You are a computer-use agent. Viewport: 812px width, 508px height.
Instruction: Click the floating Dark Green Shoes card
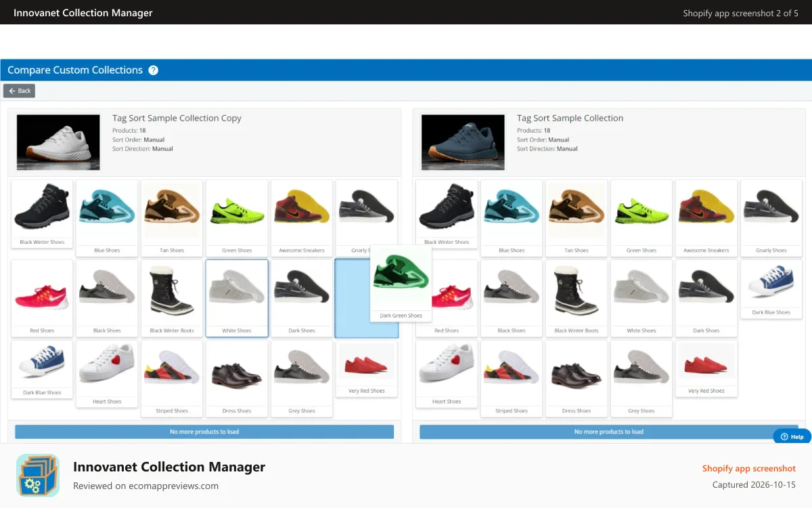(x=401, y=283)
